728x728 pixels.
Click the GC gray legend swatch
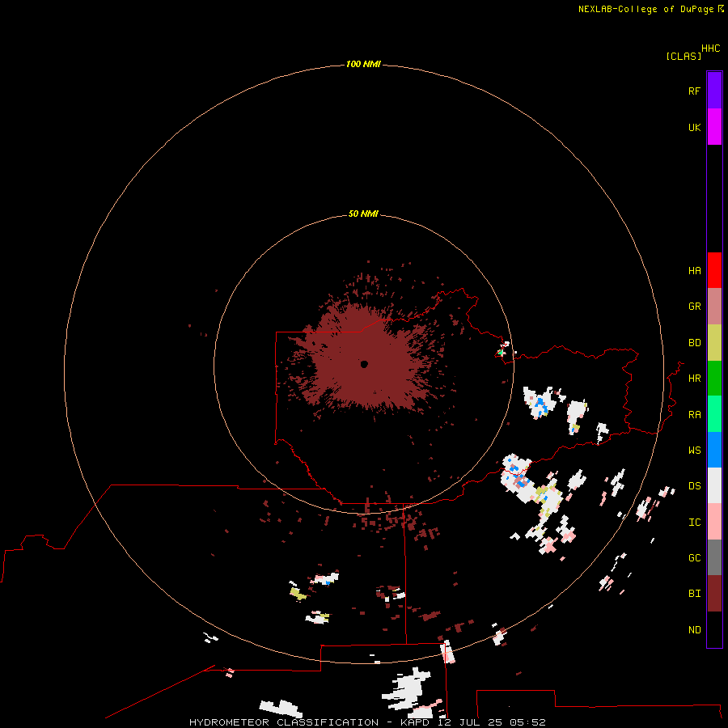(x=714, y=557)
